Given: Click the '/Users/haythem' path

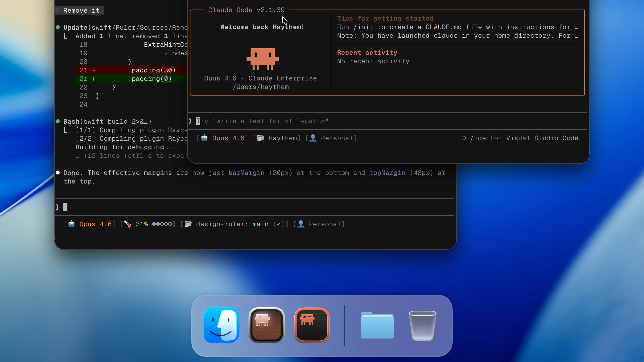Looking at the screenshot, I should point(261,87).
